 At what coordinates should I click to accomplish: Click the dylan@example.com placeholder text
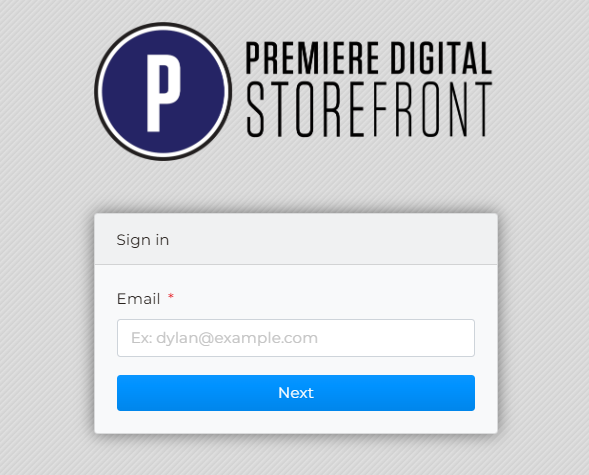tap(237, 338)
